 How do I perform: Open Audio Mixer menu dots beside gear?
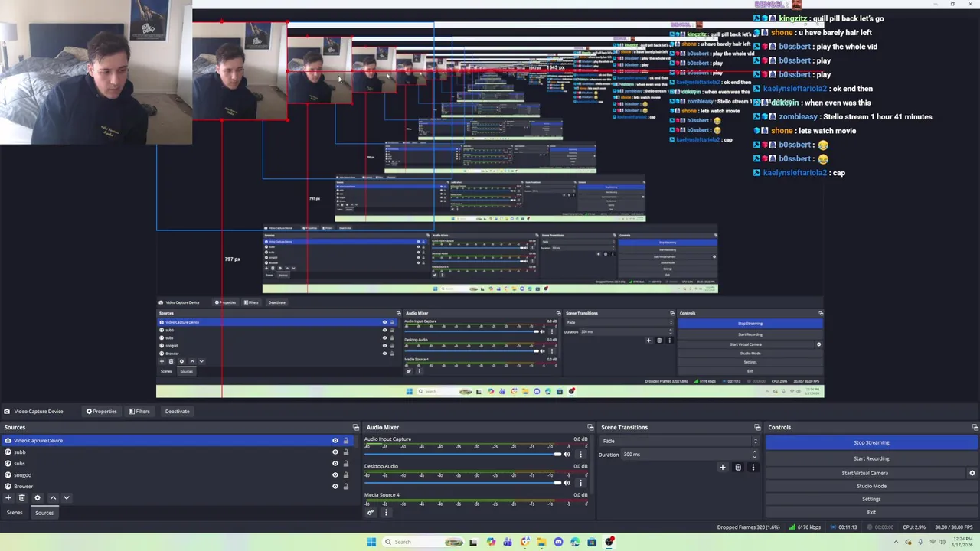click(x=386, y=512)
